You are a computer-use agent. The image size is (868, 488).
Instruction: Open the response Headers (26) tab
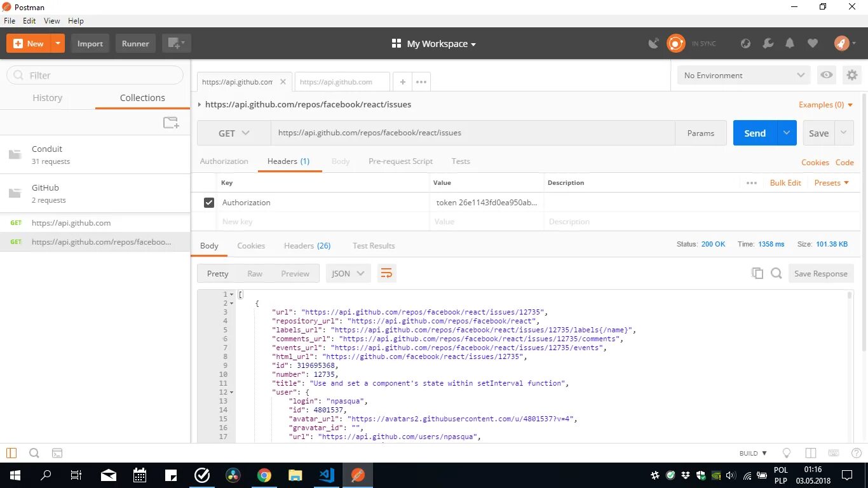point(307,246)
